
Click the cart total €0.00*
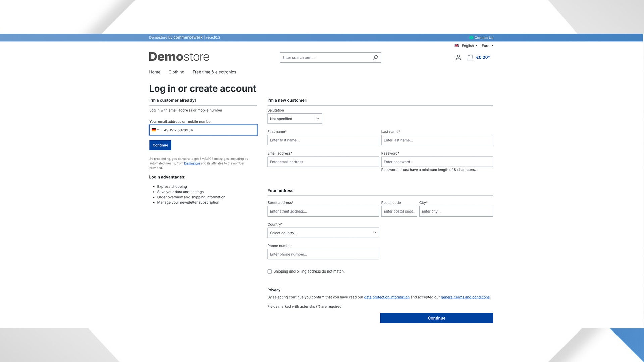(x=483, y=57)
